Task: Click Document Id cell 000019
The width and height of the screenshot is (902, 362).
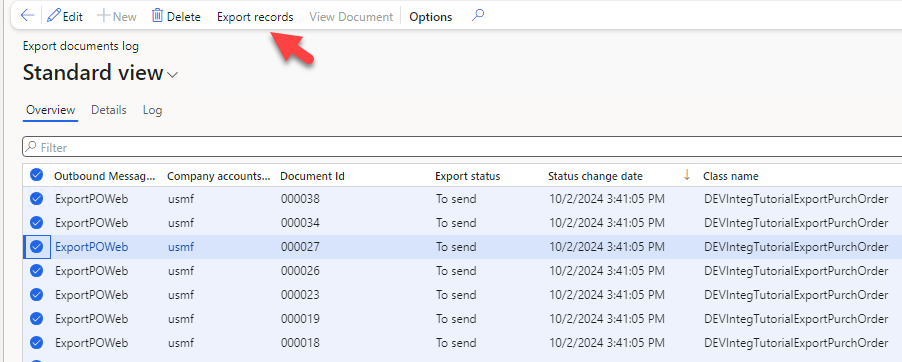Action: pos(300,318)
